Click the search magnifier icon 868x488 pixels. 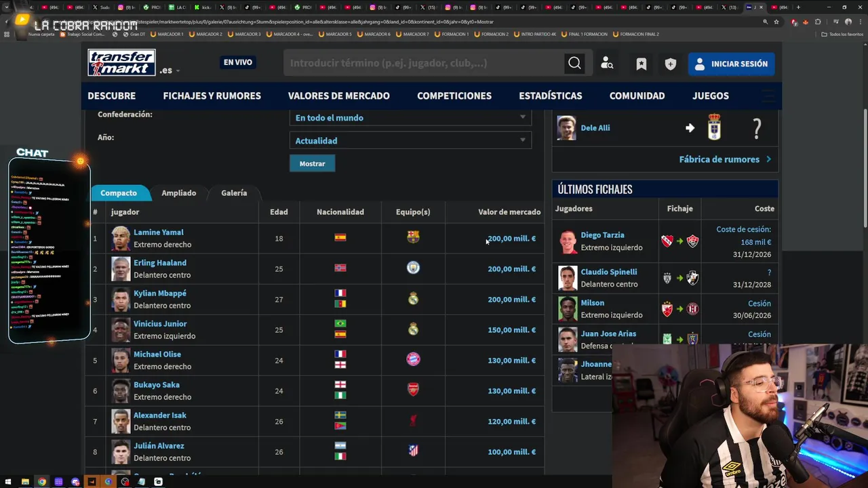(x=574, y=63)
